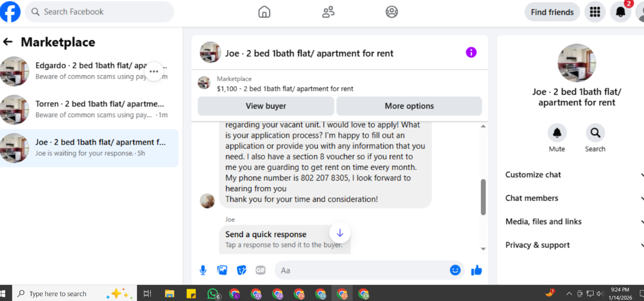Open the Edgardo conversation in the list
This screenshot has height=301, width=644.
pos(89,71)
